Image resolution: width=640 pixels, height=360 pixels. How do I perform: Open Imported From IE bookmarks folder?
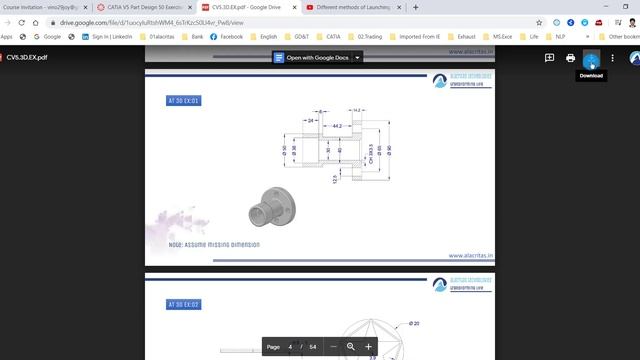[x=415, y=37]
